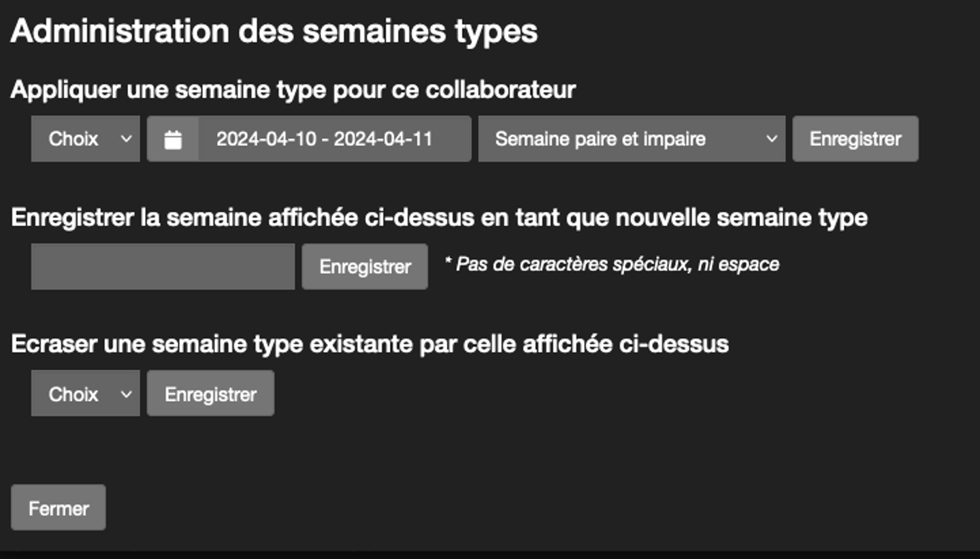Click the end date 2024-04-11 in range field
This screenshot has width=980, height=559.
coord(383,139)
